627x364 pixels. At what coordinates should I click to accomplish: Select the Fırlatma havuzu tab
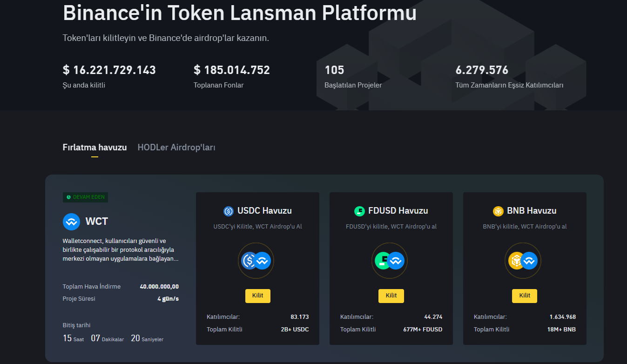(94, 147)
